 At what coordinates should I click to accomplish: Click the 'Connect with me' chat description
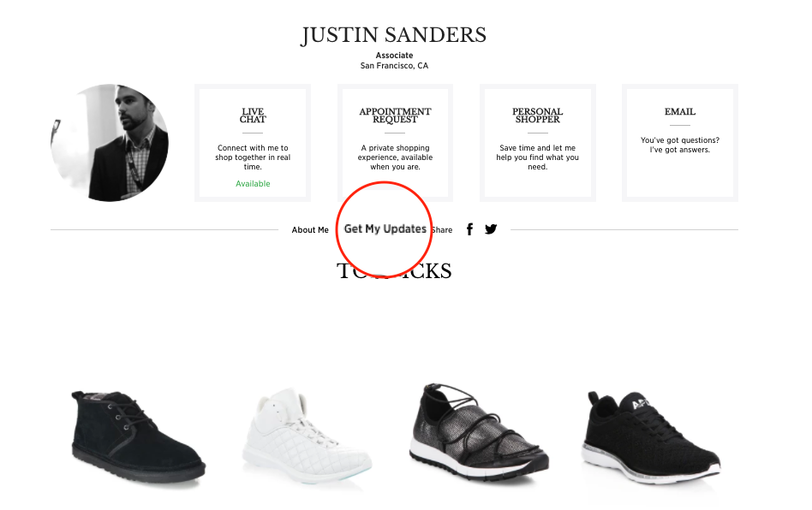tap(253, 157)
